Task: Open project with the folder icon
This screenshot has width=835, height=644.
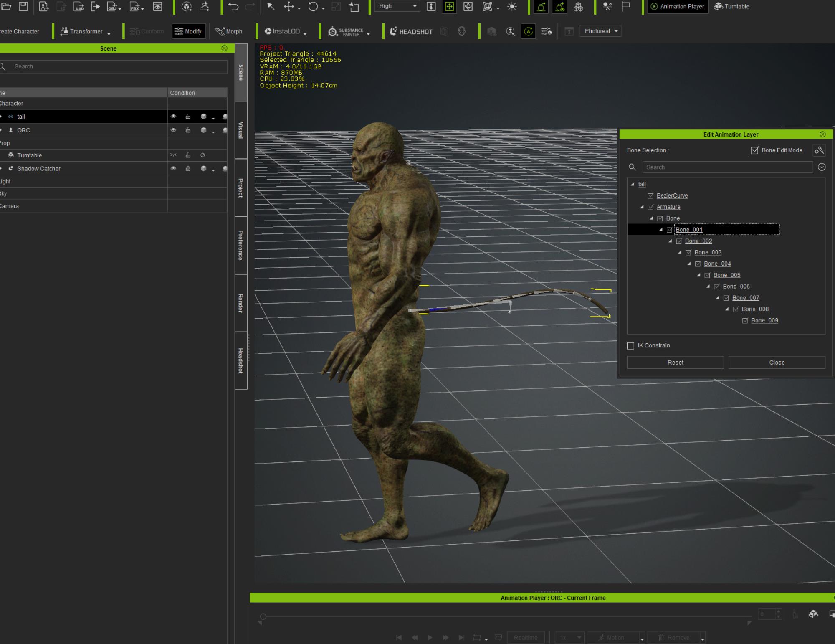Action: pyautogui.click(x=6, y=6)
